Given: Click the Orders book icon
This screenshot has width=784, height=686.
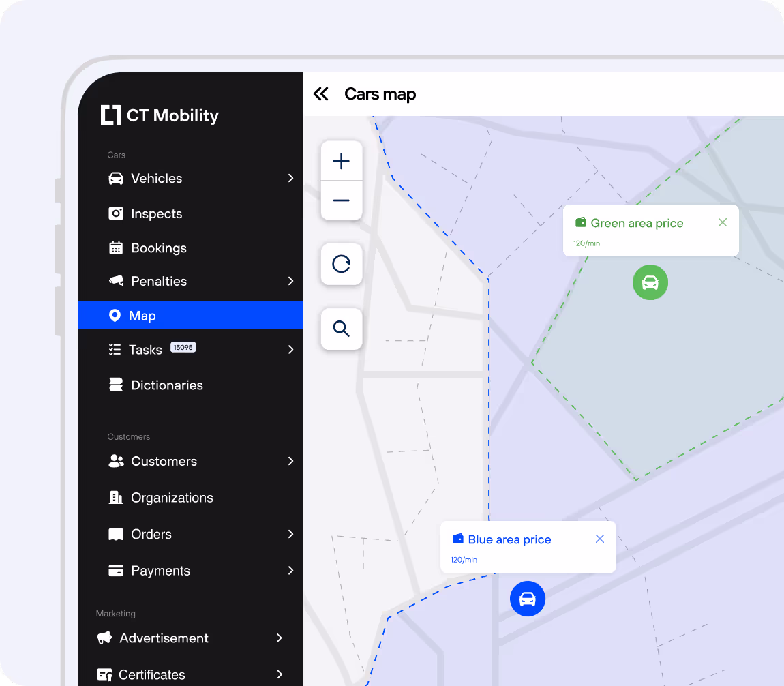Looking at the screenshot, I should [x=116, y=534].
